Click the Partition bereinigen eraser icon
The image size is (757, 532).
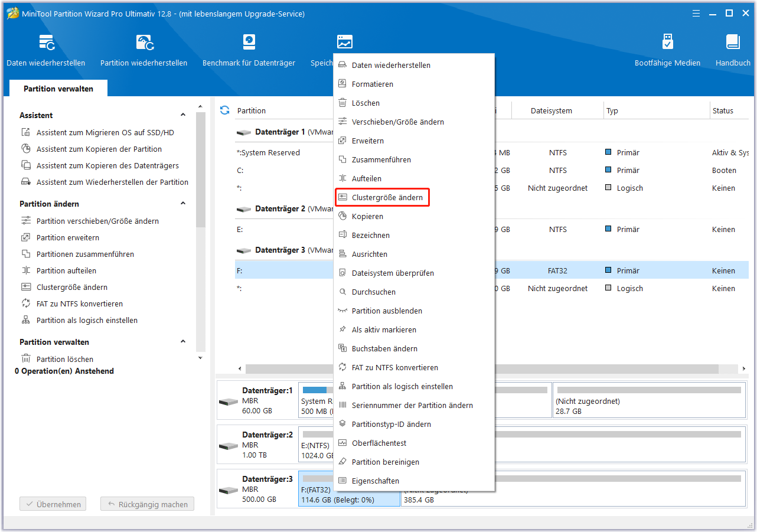click(342, 462)
